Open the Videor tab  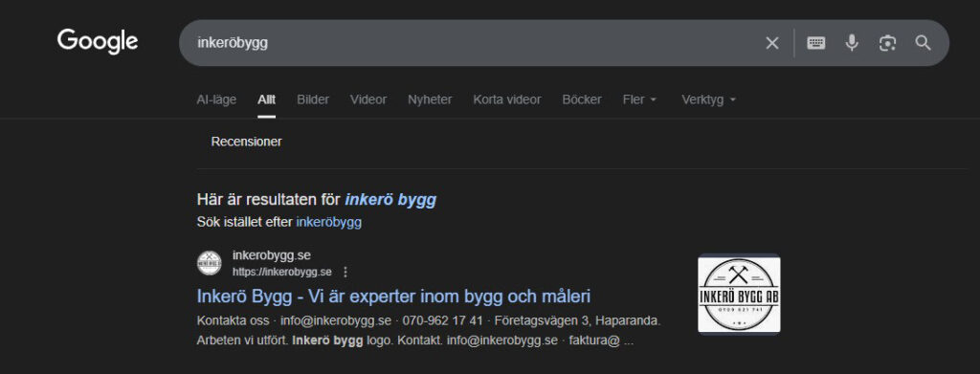[x=368, y=99]
